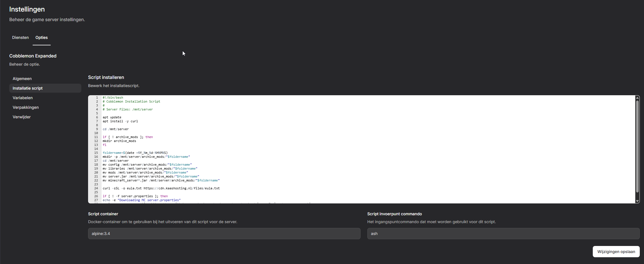Click the code editor scroll-down arrow
This screenshot has height=264, width=644.
tap(637, 201)
